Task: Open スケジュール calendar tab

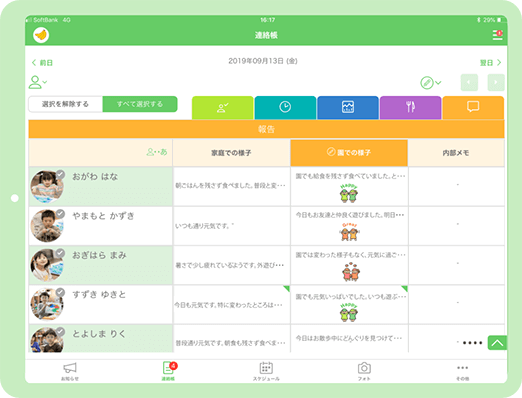Action: pyautogui.click(x=266, y=371)
